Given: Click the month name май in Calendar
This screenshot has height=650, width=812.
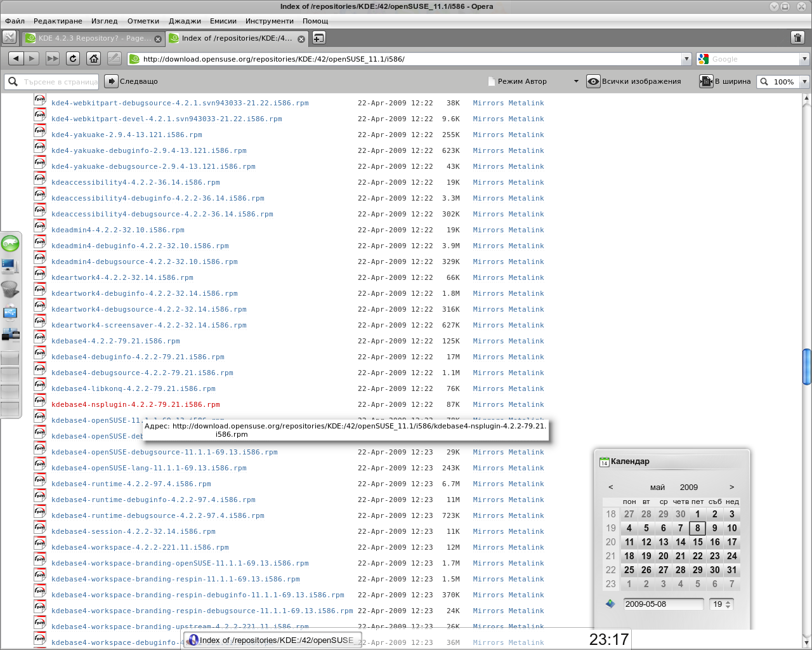Looking at the screenshot, I should pos(657,487).
